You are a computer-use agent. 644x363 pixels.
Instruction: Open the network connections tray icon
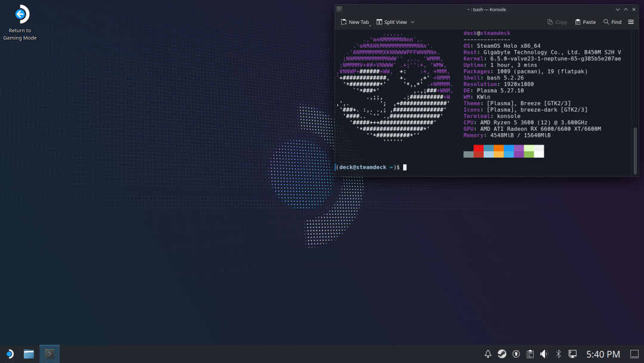pos(572,354)
